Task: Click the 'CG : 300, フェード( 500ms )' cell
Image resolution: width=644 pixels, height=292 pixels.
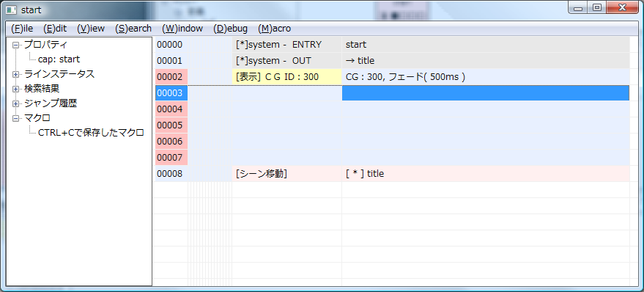Action: (486, 77)
